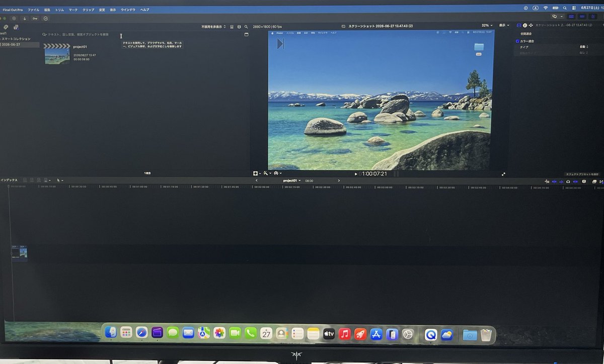Open the select tool arrow dropdown
Screen dimensions: 604x364
60,180
